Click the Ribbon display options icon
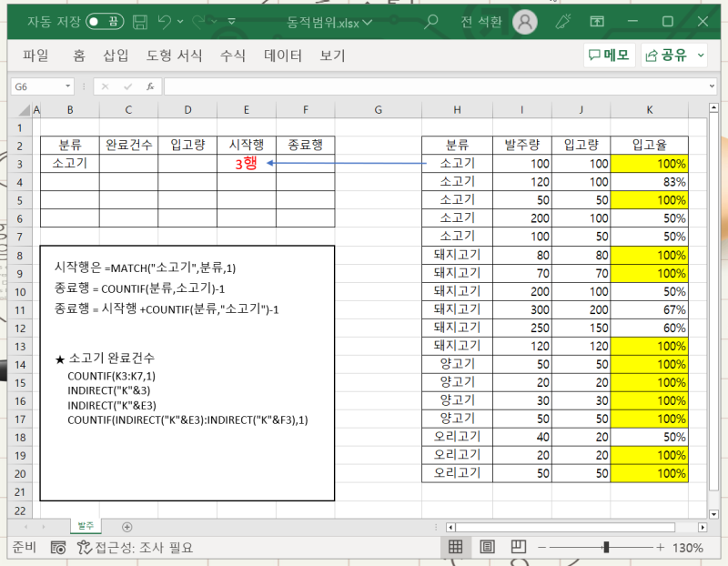Viewport: 728px width, 566px height. pyautogui.click(x=597, y=21)
